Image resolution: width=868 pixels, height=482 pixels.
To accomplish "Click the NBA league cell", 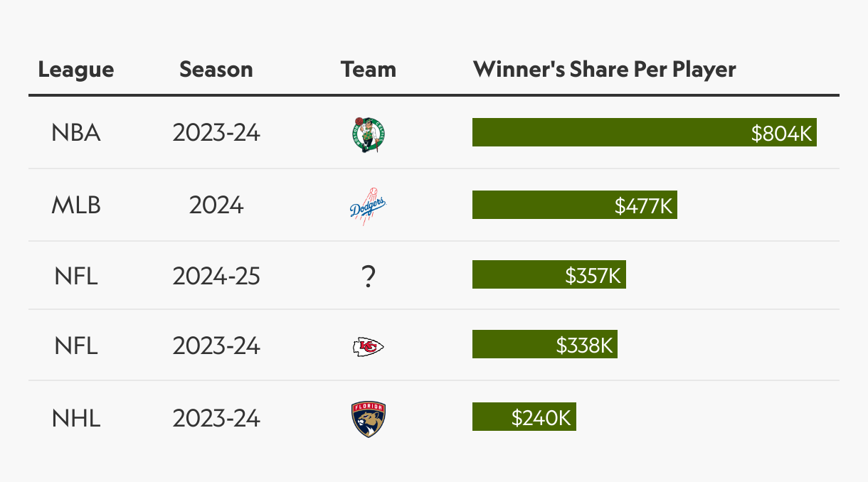I will click(76, 133).
